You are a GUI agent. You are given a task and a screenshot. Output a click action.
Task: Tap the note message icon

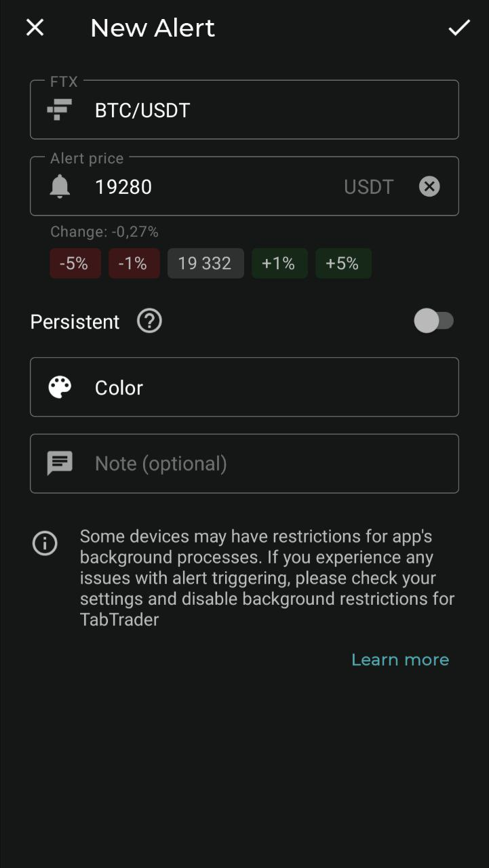pyautogui.click(x=60, y=464)
